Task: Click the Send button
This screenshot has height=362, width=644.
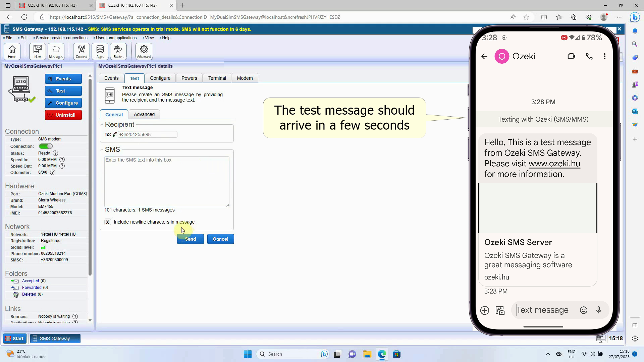Action: 190,239
